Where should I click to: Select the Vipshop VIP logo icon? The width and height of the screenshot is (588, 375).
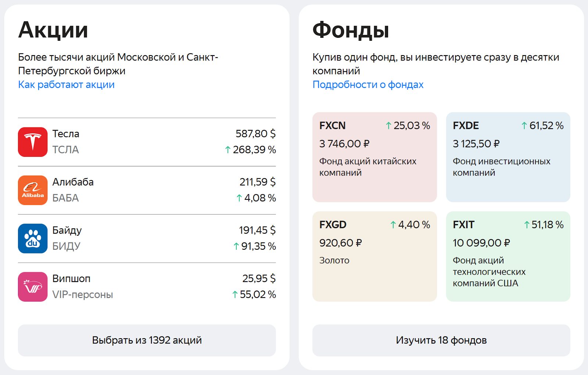[x=32, y=287]
